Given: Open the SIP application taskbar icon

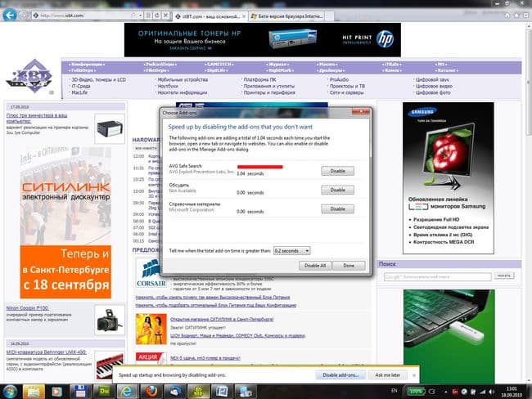Looking at the screenshot, I should coord(198,392).
